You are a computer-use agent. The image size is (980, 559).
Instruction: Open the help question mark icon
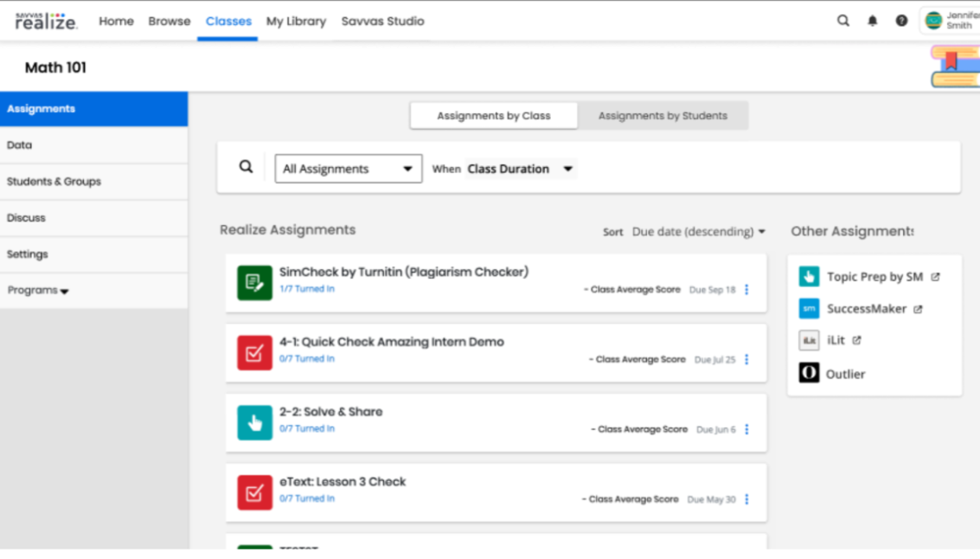click(x=901, y=21)
